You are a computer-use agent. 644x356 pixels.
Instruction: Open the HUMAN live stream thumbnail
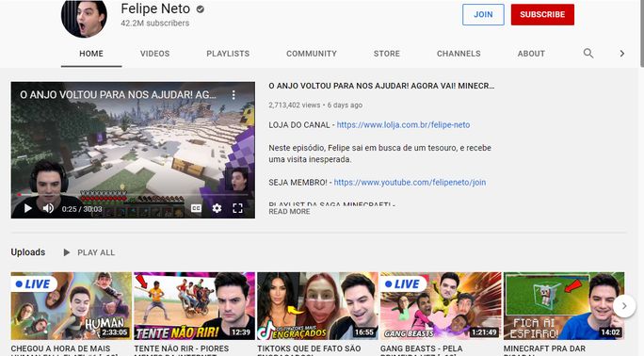[71, 306]
